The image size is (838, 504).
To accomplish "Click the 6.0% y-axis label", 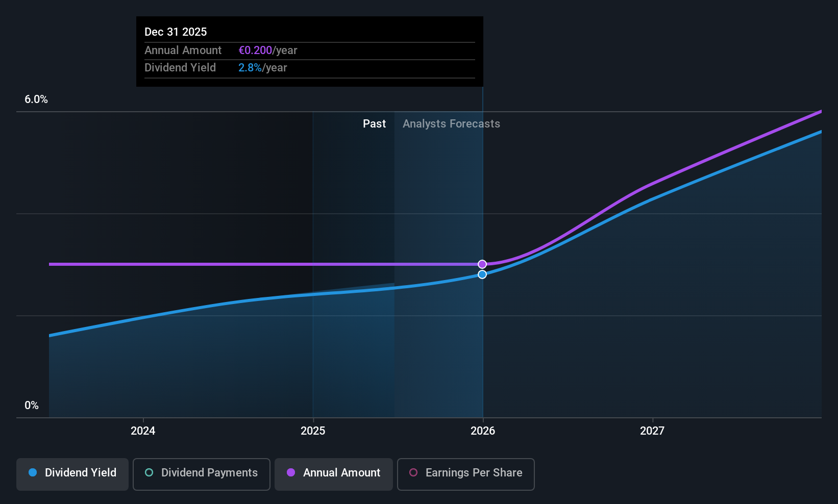I will pos(36,99).
